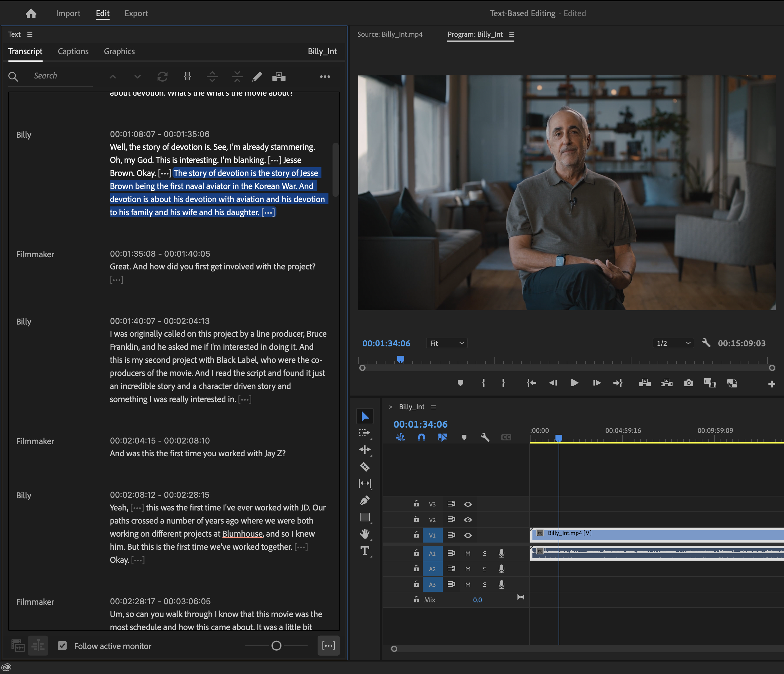
Task: Click Export in the top menu bar
Action: point(135,13)
